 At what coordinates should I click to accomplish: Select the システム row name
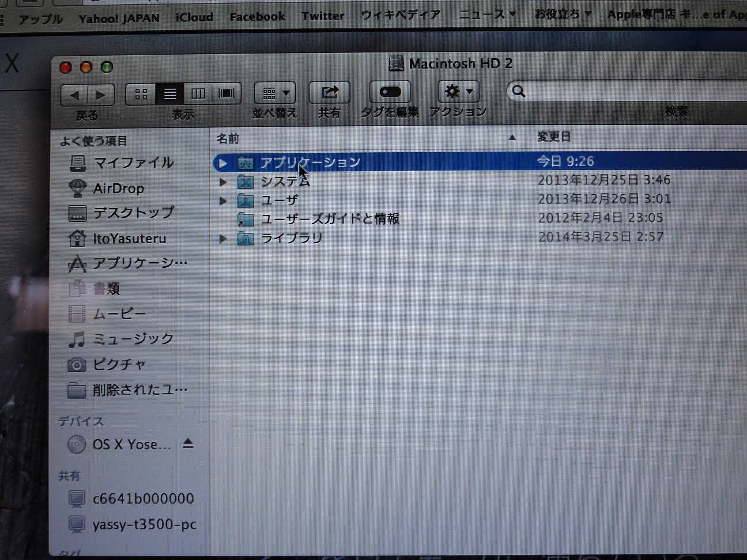pyautogui.click(x=285, y=181)
